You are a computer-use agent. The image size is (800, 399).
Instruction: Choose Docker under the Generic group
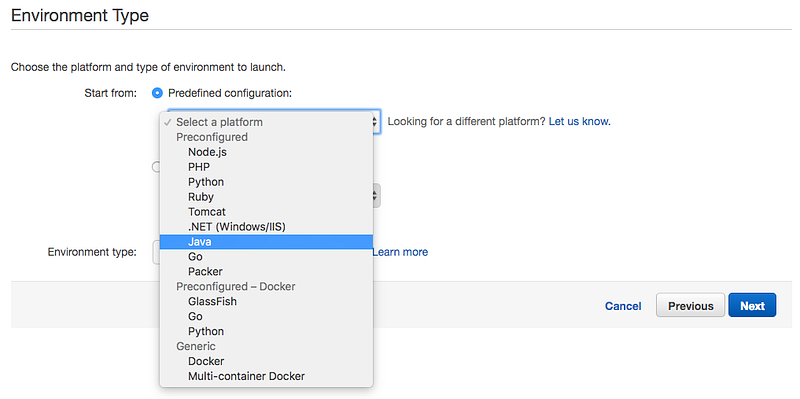click(x=266, y=361)
